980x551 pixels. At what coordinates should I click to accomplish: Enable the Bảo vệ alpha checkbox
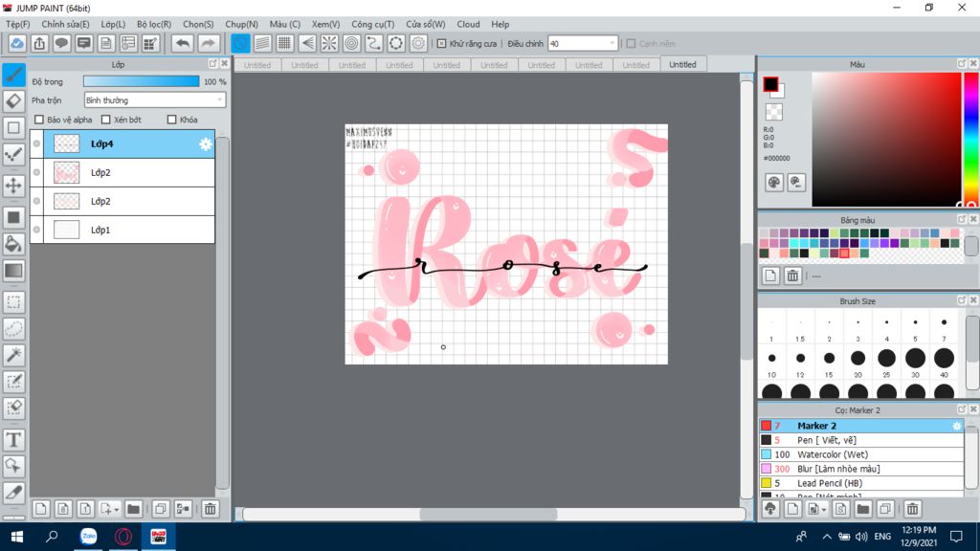coord(39,120)
